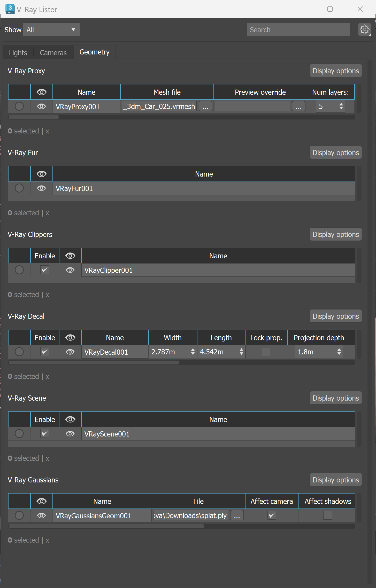Focus the Search input field
Image resolution: width=376 pixels, height=588 pixels.
pos(298,30)
